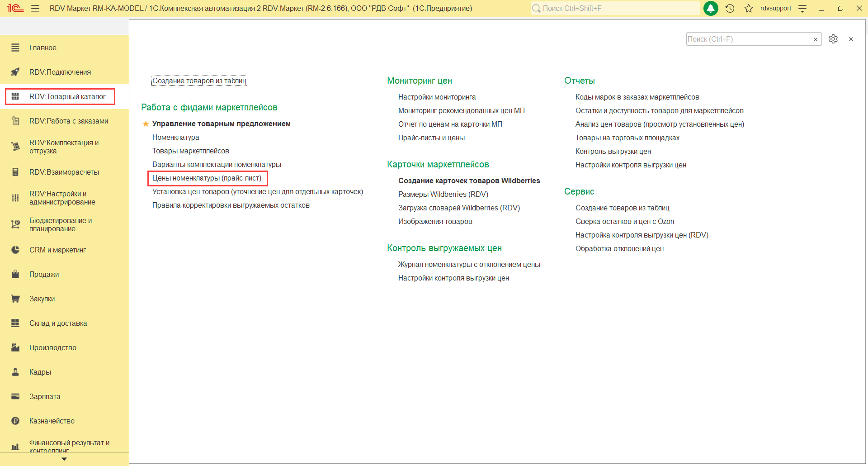Open the service options dropdown near rdvsupport

[802, 8]
